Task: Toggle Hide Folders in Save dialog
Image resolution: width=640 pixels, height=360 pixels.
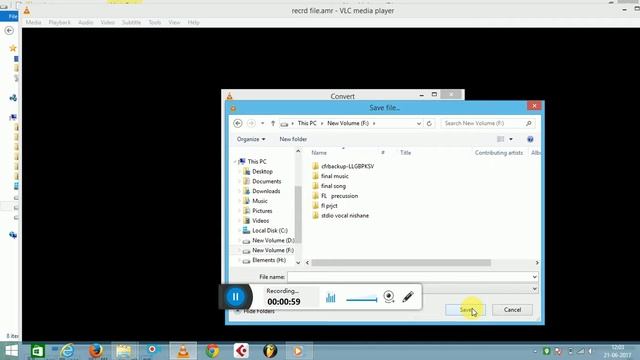Action: (255, 311)
